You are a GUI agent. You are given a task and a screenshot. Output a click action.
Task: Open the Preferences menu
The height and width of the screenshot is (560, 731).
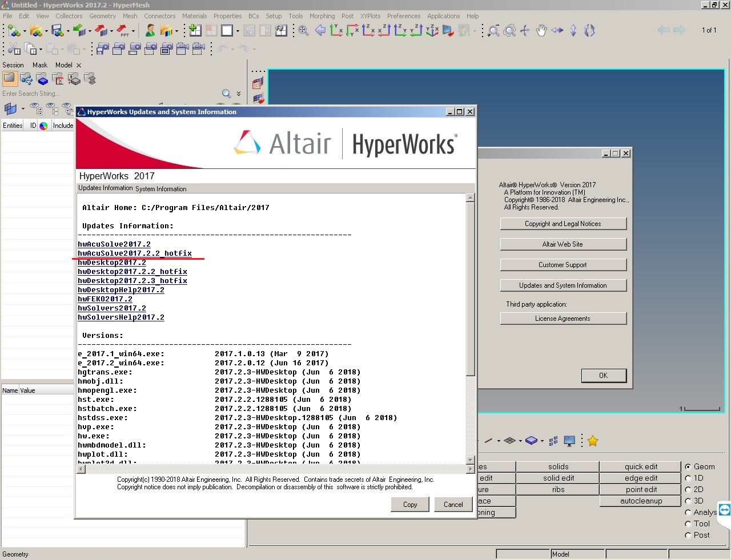pos(404,16)
